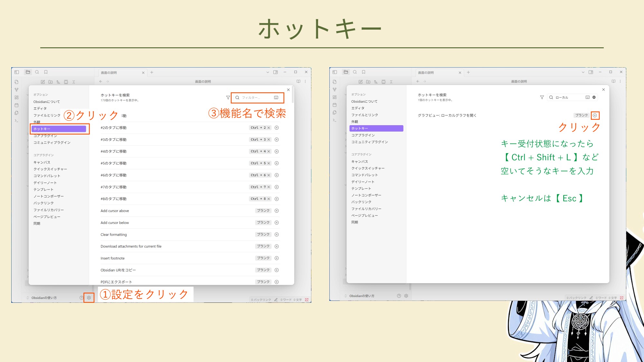The width and height of the screenshot is (644, 362).
Task: Open graph view icon in left window ribbon
Action: 16,90
